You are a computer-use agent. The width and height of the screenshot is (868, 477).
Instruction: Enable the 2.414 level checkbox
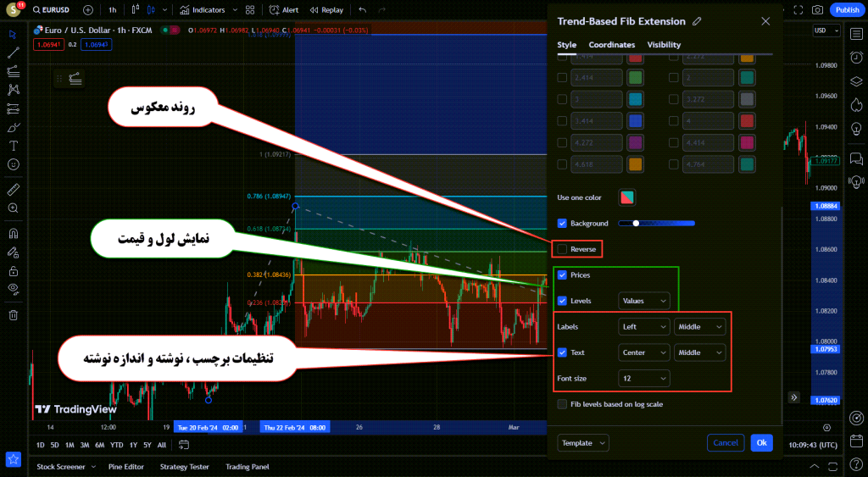(x=562, y=78)
